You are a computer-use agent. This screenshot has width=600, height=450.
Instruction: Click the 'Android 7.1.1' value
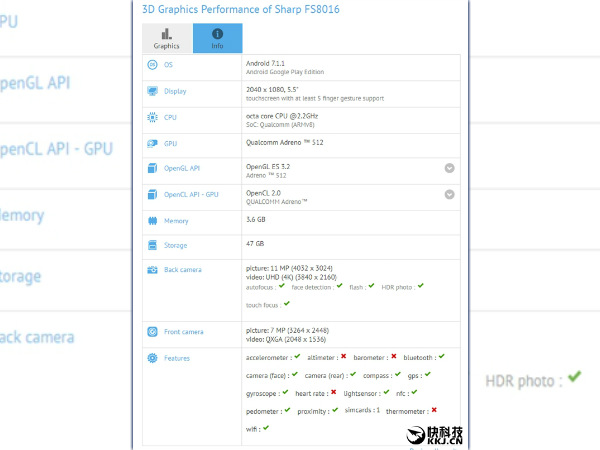click(265, 64)
